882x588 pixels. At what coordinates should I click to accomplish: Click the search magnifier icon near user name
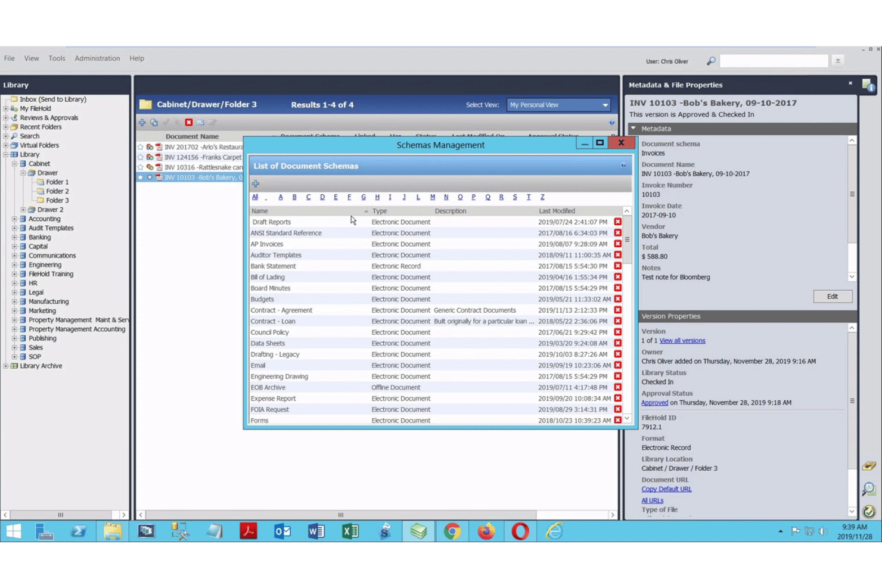tap(711, 61)
